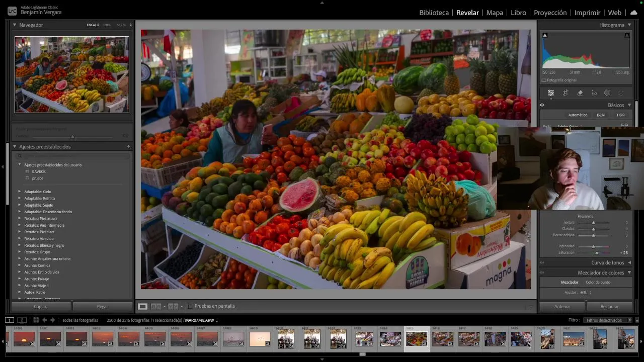
Task: Expand Retratos: Piel oscura preset group
Action: pos(20,219)
